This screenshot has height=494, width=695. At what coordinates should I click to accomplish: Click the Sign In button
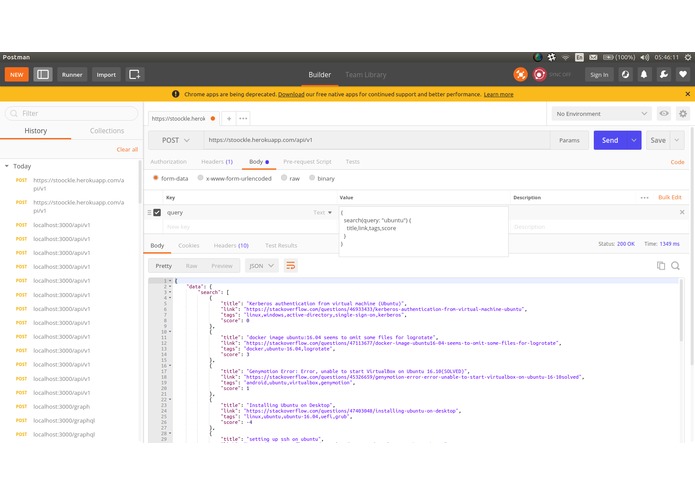pos(599,74)
